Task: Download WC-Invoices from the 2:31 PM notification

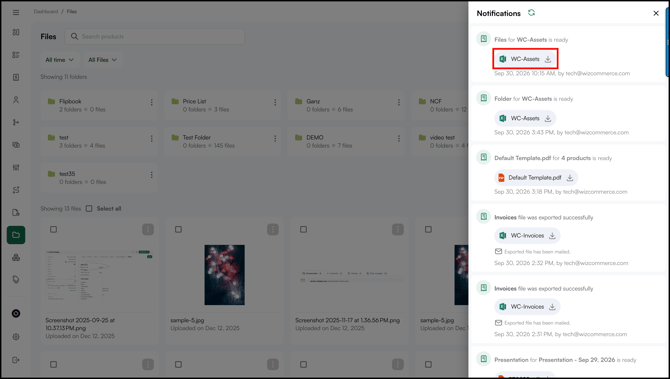Action: coord(552,307)
